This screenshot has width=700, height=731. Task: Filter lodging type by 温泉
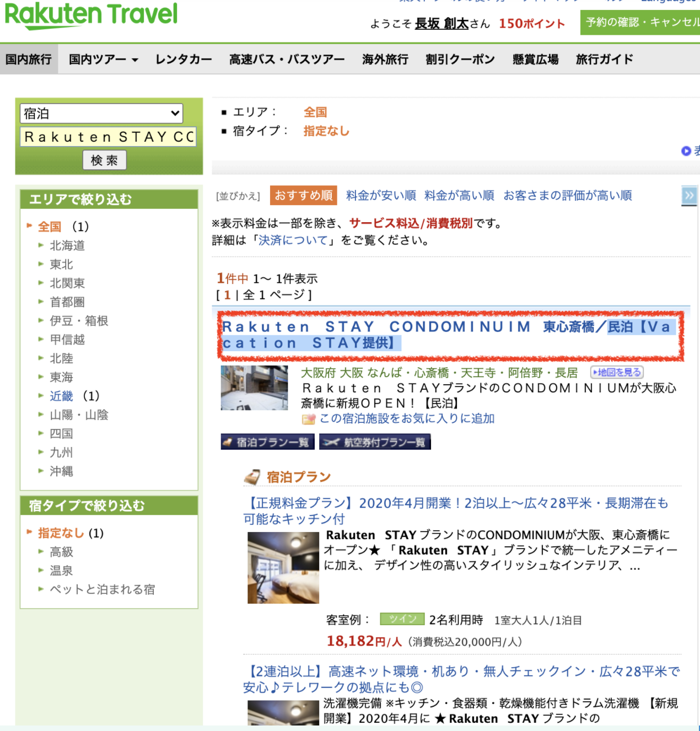tap(61, 571)
